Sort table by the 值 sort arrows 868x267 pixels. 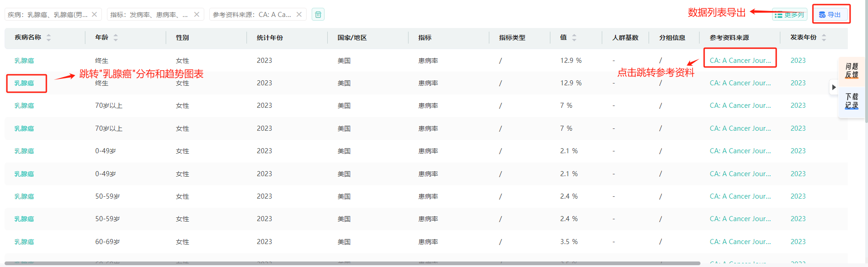(574, 38)
